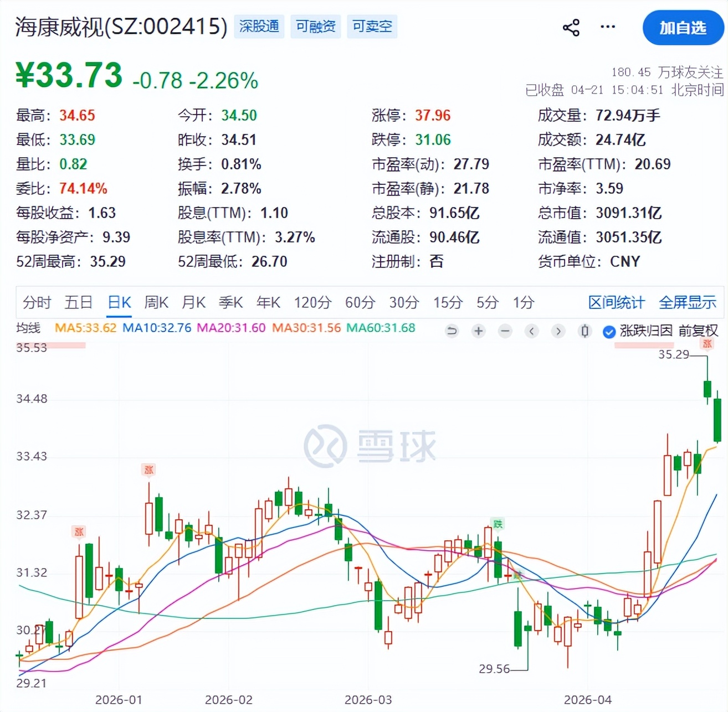This screenshot has width=728, height=712.
Task: Click the share icon near the stock title
Action: 571,27
